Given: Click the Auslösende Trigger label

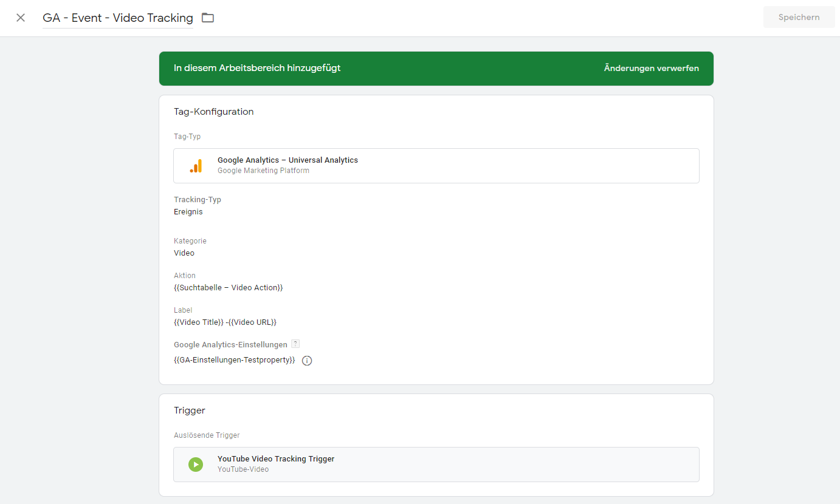Looking at the screenshot, I should tap(207, 435).
